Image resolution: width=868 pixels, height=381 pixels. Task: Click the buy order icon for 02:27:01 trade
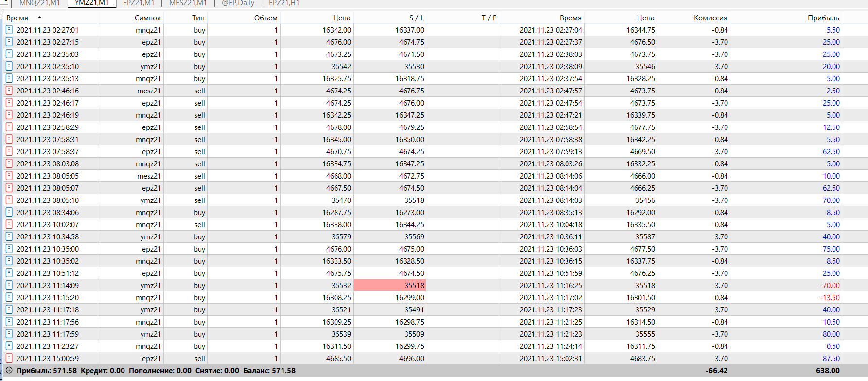point(9,30)
